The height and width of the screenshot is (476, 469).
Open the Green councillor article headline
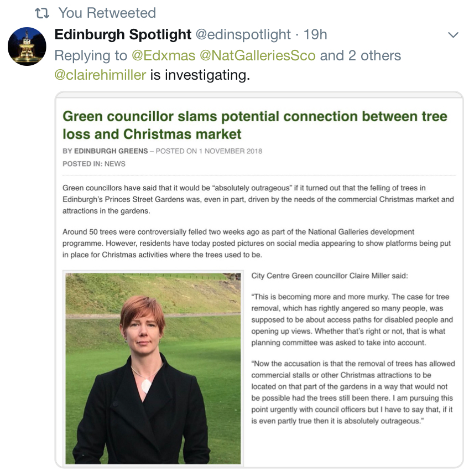point(255,125)
